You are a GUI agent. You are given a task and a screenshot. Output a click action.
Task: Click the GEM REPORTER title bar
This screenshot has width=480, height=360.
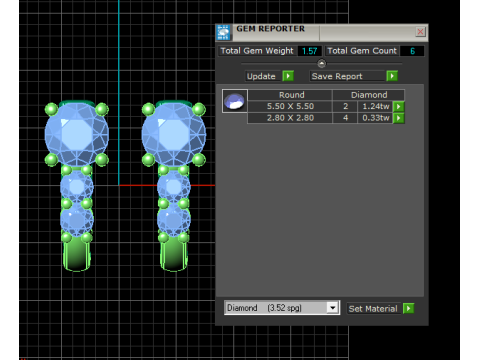pos(322,32)
